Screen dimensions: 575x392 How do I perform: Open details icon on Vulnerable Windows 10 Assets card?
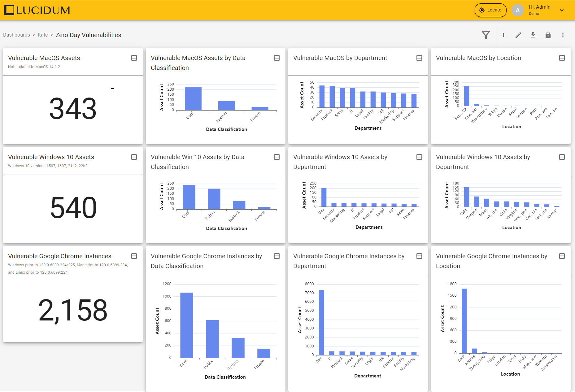134,157
